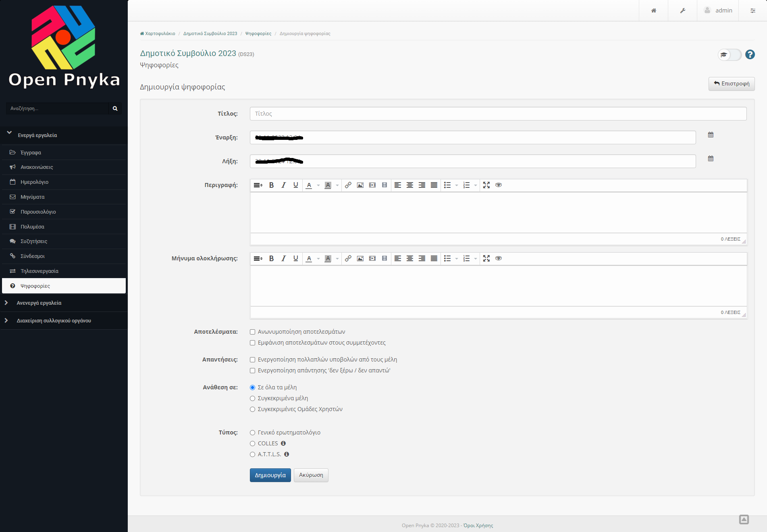Insert link in Περιγραφή editor
Screen dimensions: 767x532
(348, 185)
